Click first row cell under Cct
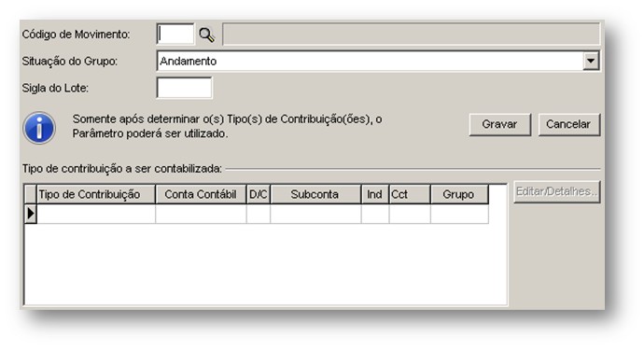The image size is (644, 349). coord(410,214)
